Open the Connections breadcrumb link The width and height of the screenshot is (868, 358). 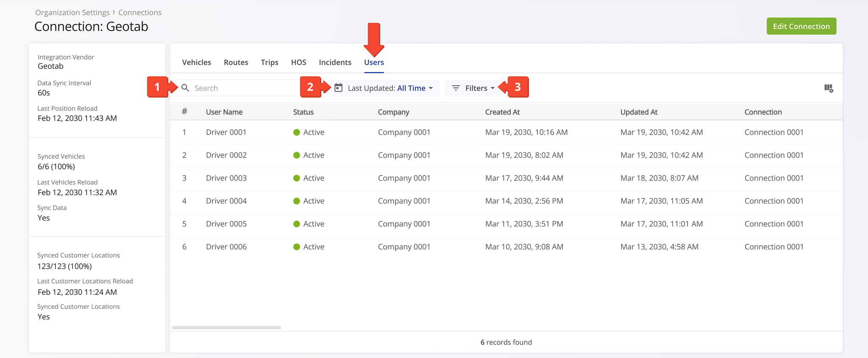(x=140, y=12)
